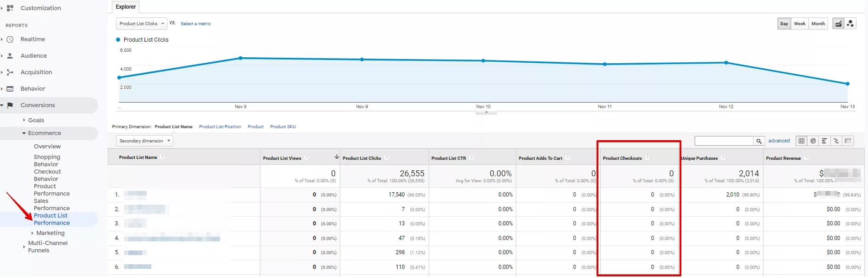868x278 pixels.
Task: Open help for Product Adds To Cart
Action: pos(568,158)
